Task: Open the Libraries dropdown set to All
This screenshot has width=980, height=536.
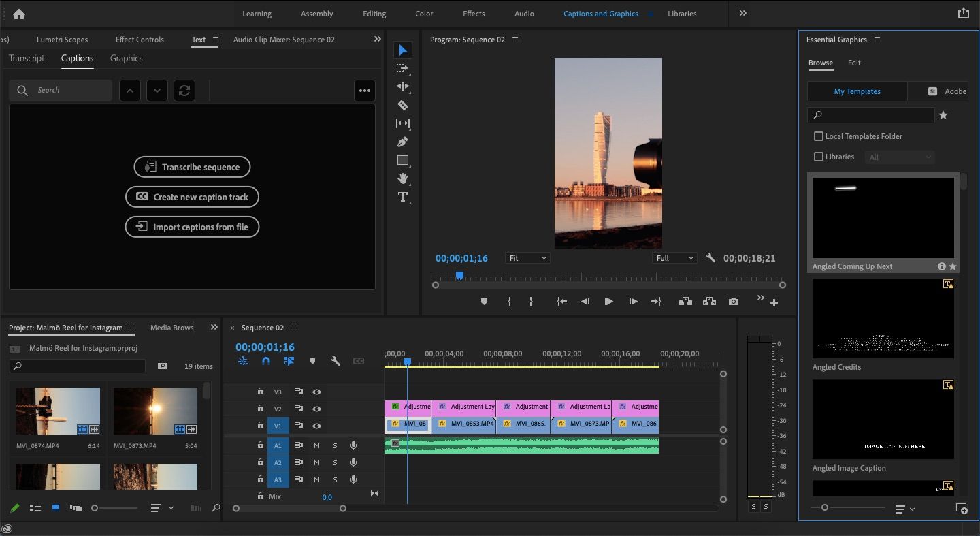Action: click(899, 157)
